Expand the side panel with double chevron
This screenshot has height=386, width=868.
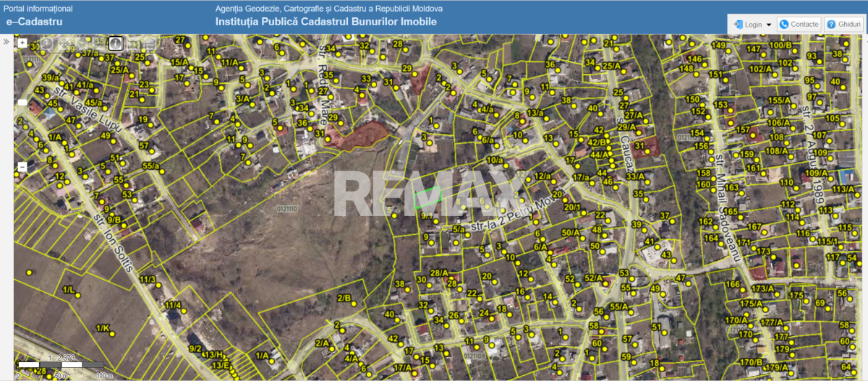click(6, 42)
